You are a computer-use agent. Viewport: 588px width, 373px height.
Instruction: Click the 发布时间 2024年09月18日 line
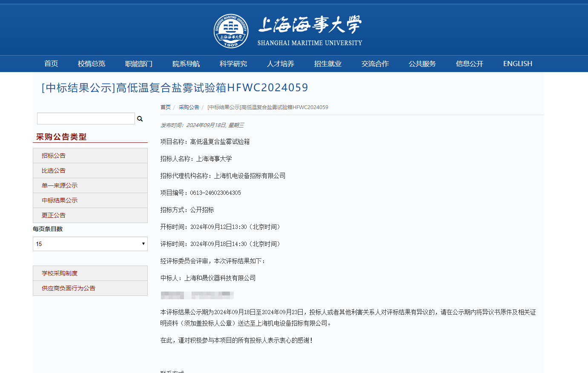pos(202,125)
